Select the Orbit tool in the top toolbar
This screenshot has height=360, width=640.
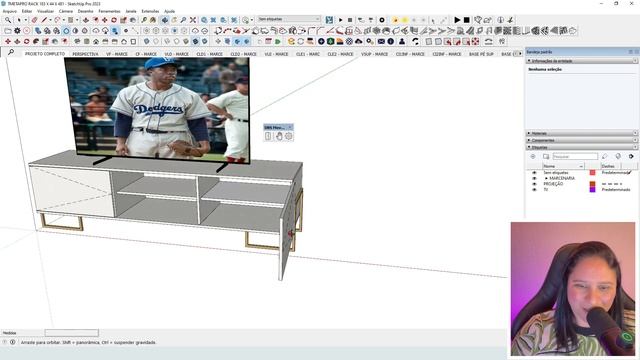tap(164, 20)
